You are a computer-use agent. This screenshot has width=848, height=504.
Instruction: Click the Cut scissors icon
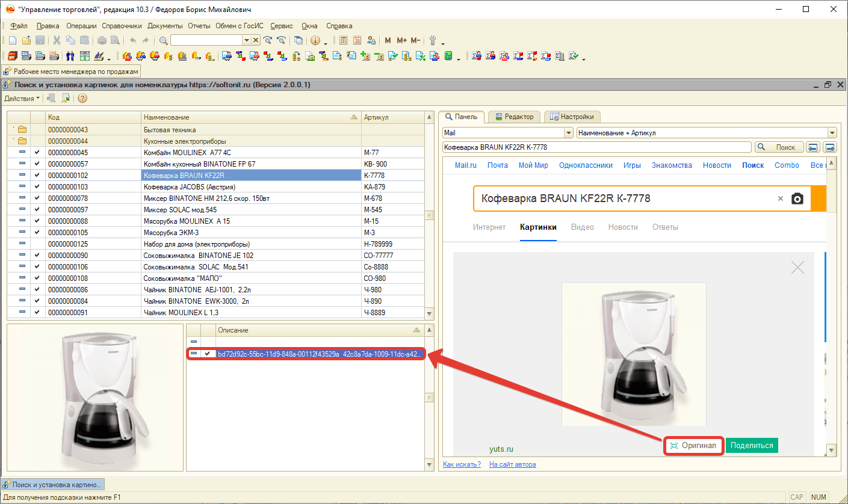tap(57, 40)
